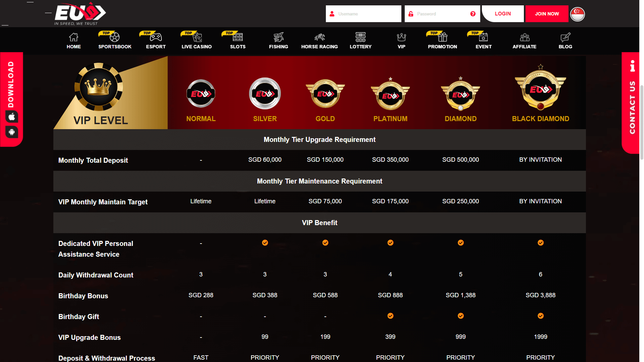Screen dimensions: 644x362
Task: Open the Singapore flag region selector
Action: [x=577, y=14]
